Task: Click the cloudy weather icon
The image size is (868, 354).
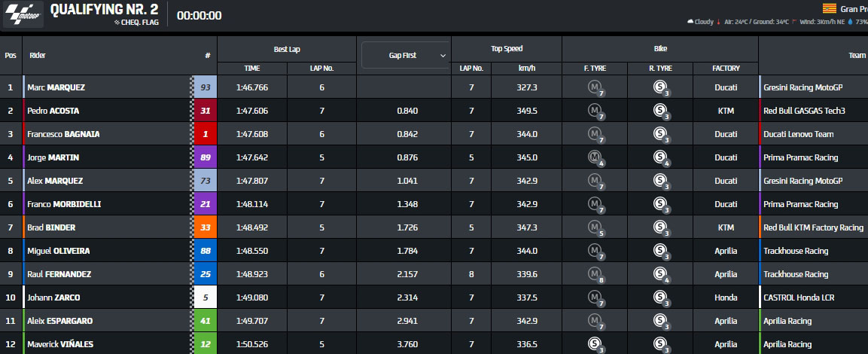Action: tap(690, 22)
